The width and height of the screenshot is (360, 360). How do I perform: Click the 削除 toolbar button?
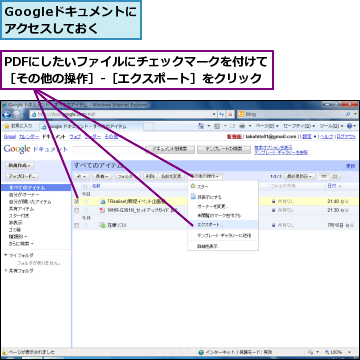[150, 176]
